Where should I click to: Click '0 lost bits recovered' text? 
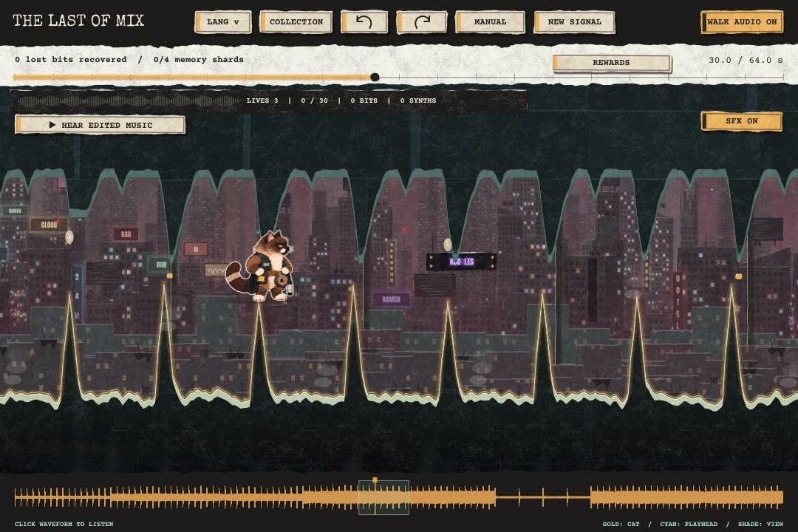(x=71, y=60)
